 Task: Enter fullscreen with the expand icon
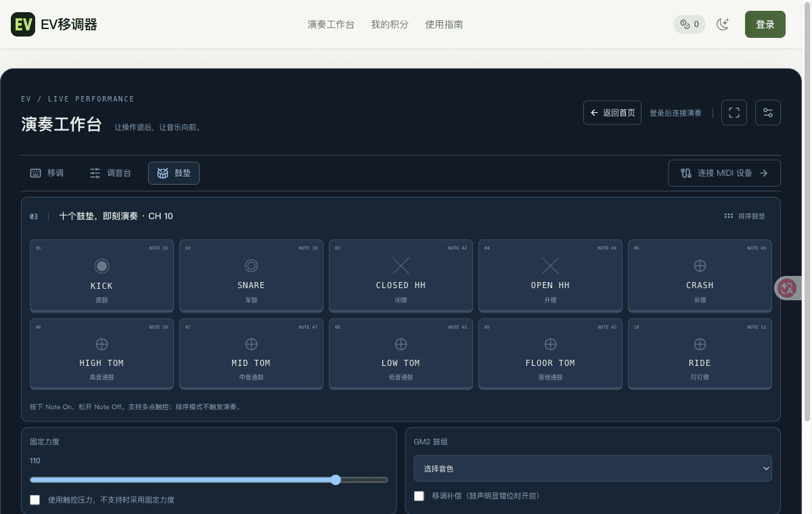coord(734,113)
